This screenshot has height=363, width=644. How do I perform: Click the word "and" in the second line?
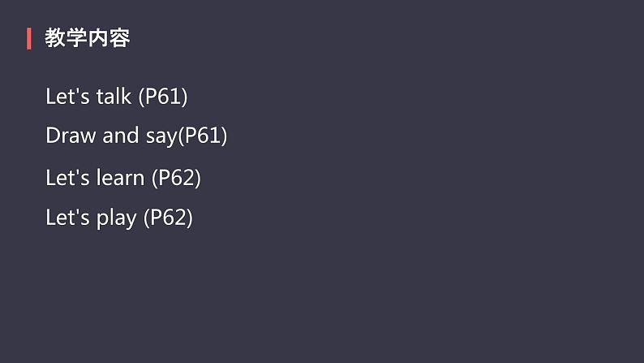pyautogui.click(x=120, y=136)
